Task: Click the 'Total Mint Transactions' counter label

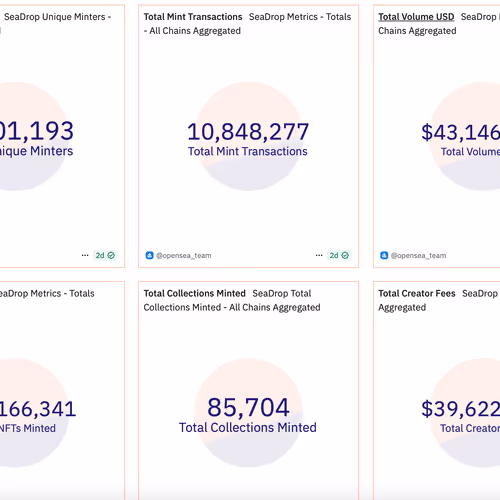Action: (x=248, y=151)
